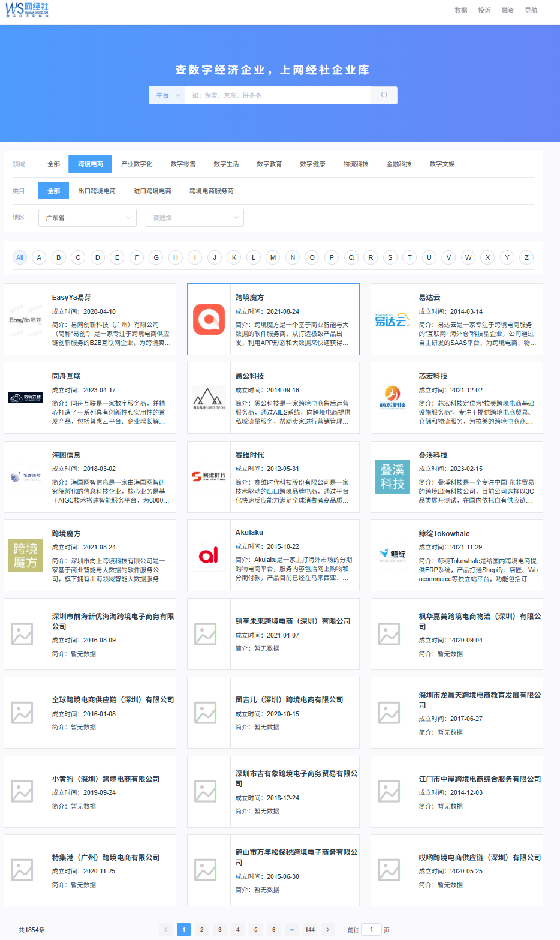Go to page 2
Screen dimensions: 560x940
202,929
